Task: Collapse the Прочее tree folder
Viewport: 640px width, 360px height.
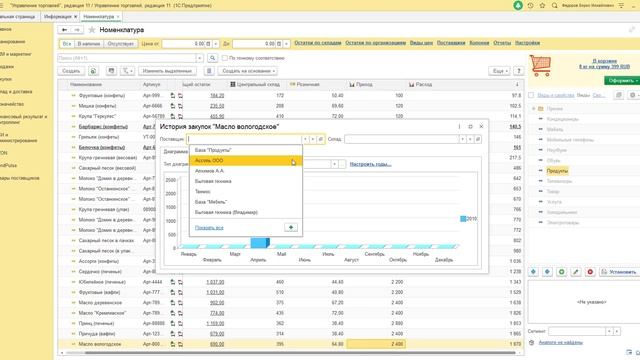Action: tap(533, 109)
